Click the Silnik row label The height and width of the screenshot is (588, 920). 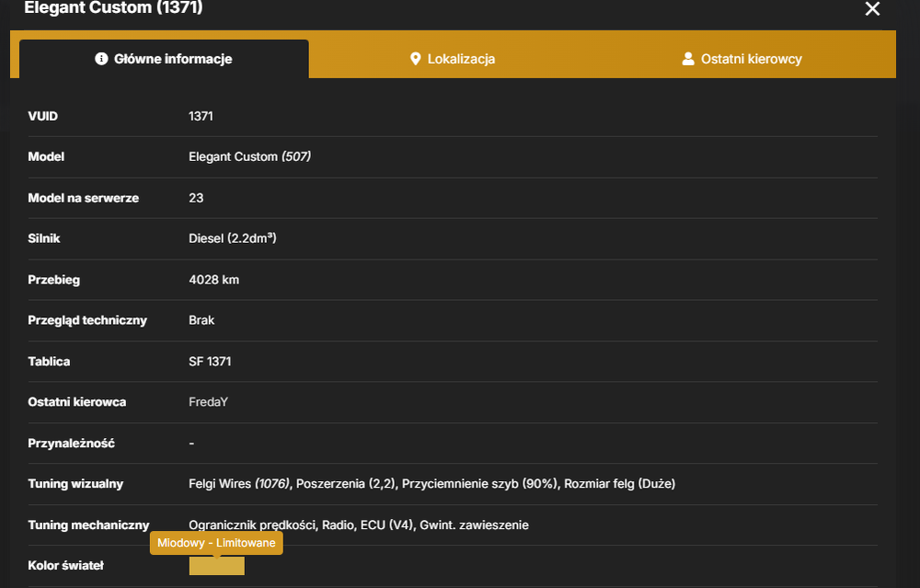coord(44,238)
